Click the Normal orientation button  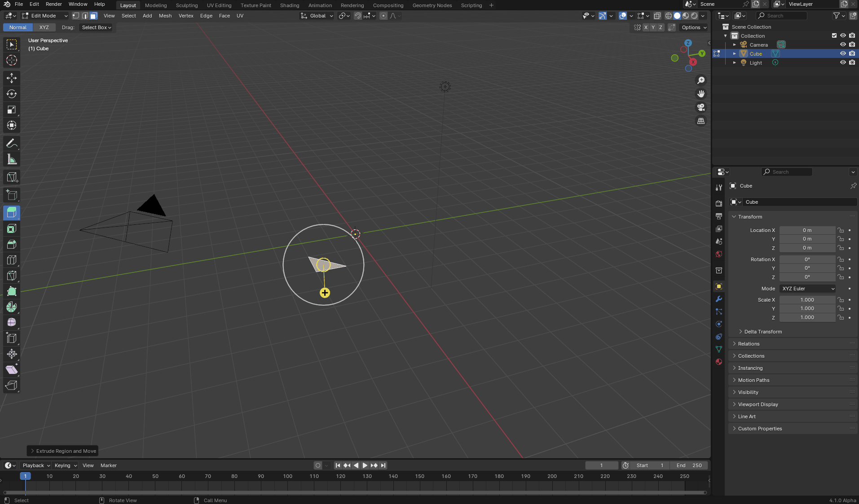(18, 27)
